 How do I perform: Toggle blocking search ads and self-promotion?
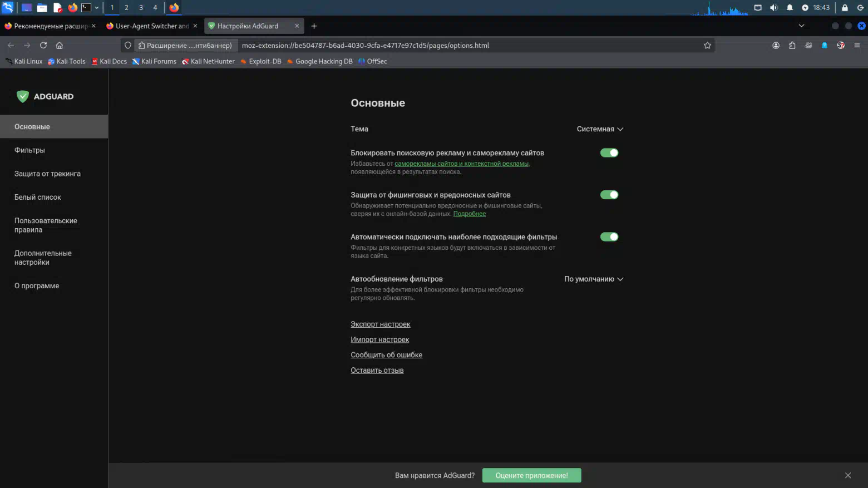coord(609,153)
